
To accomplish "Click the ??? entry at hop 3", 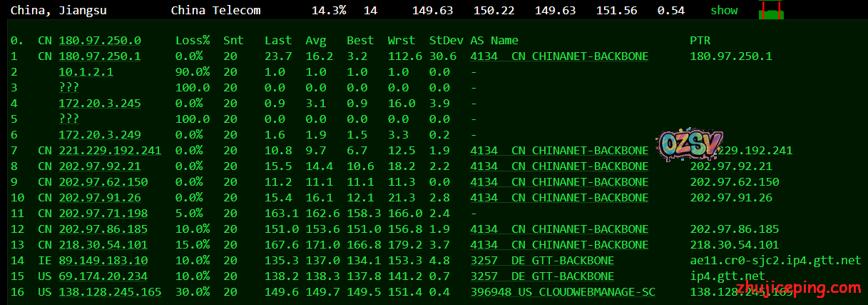I will [69, 88].
